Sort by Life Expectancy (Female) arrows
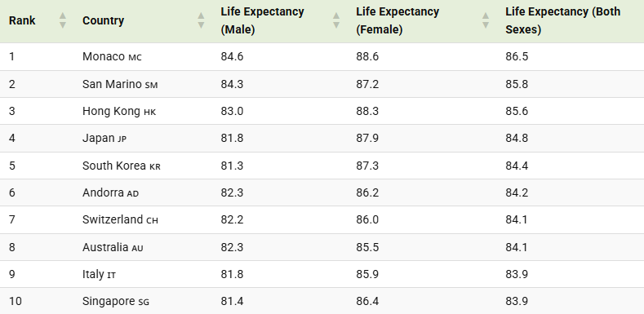644x314 pixels. pos(486,20)
